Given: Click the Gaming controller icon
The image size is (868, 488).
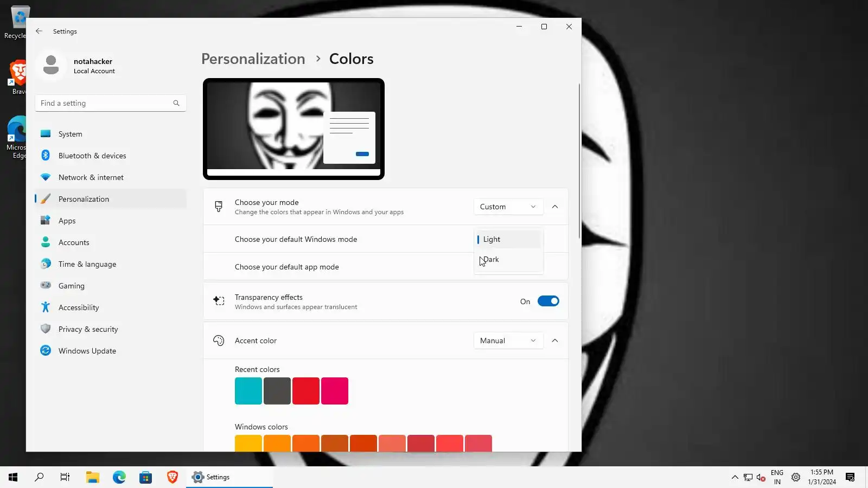Looking at the screenshot, I should [46, 285].
